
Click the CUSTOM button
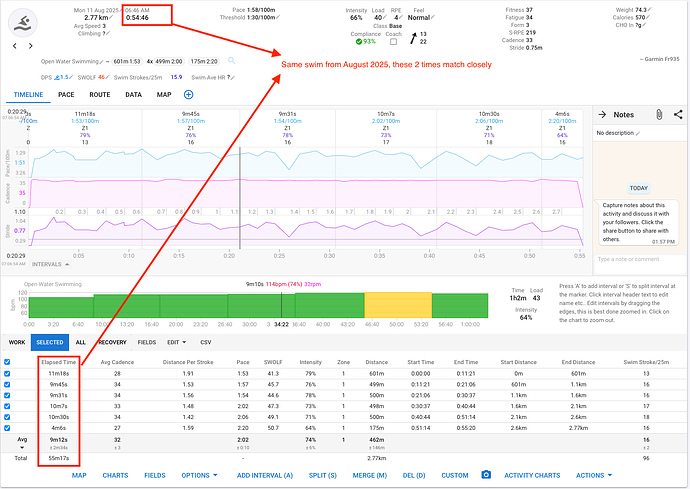455,475
